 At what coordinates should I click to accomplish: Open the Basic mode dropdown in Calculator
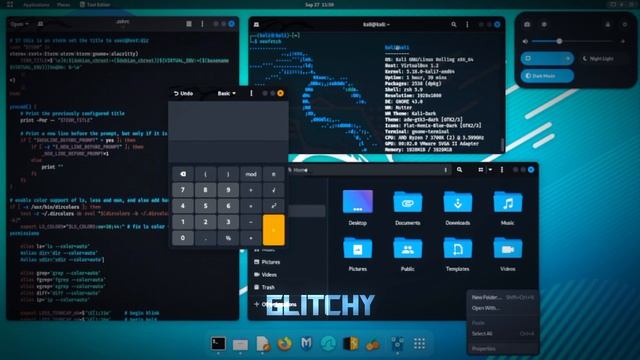227,93
